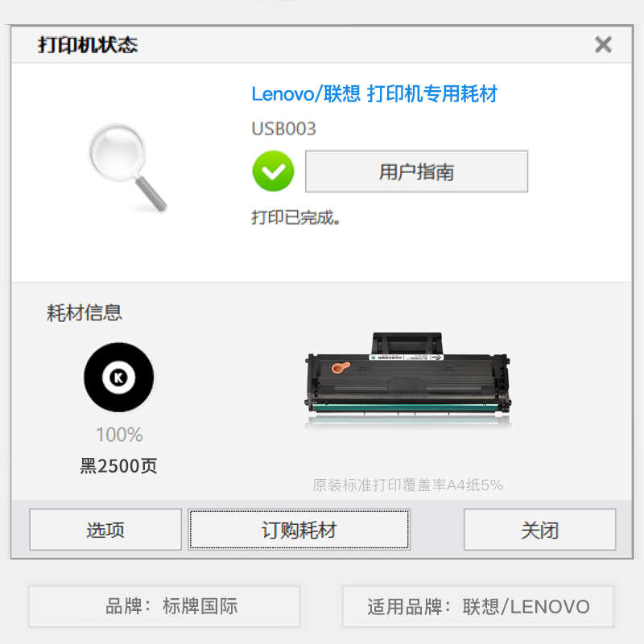
Task: Click 订购耗材 to order supplies
Action: [299, 530]
